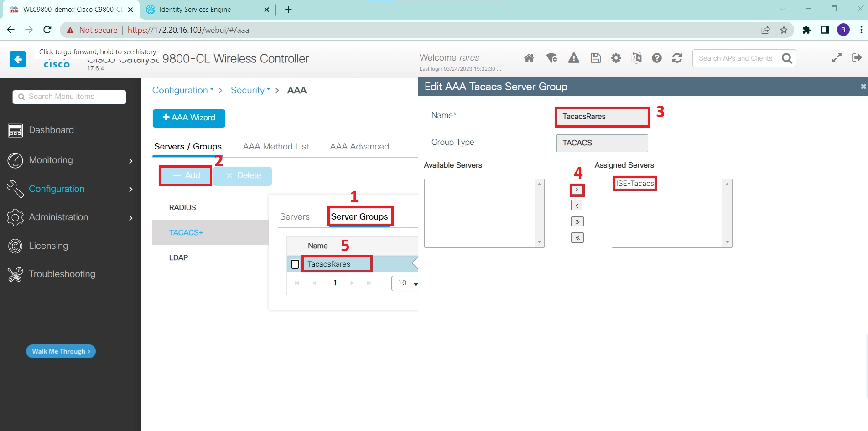Click the Home icon in header

click(x=529, y=58)
